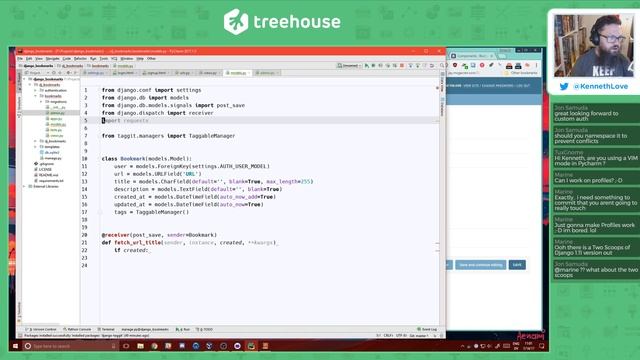Select admin.py in the project tree
The width and height of the screenshot is (640, 360).
click(x=56, y=113)
